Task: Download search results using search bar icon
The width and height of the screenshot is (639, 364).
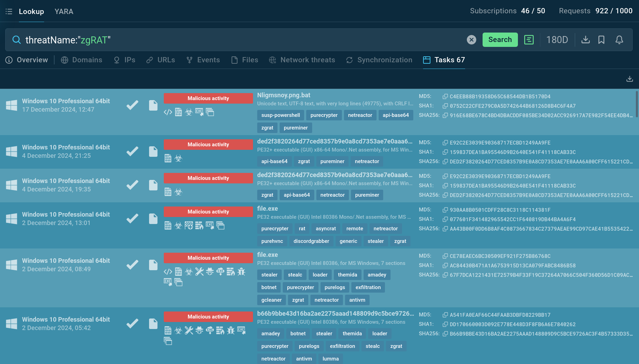Action: click(x=585, y=40)
